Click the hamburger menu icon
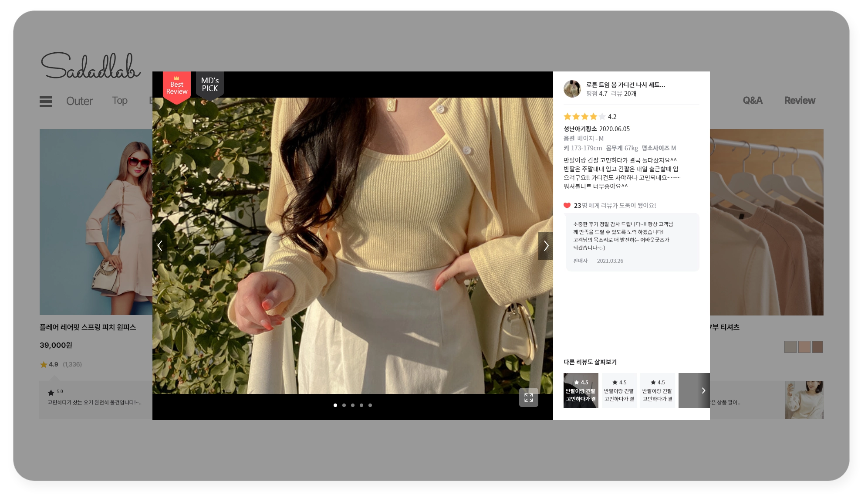Image resolution: width=868 pixels, height=502 pixels. coord(46,101)
